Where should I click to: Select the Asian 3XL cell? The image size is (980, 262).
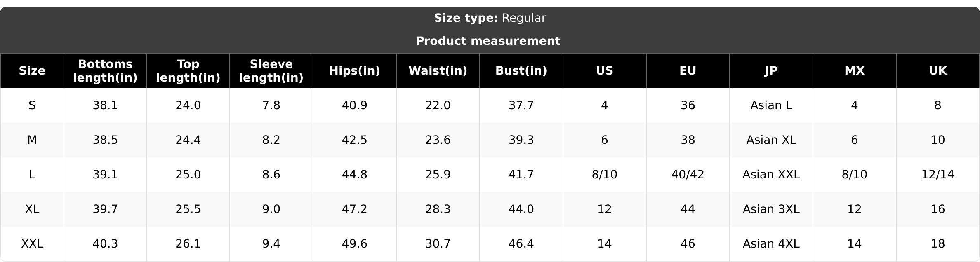point(771,209)
